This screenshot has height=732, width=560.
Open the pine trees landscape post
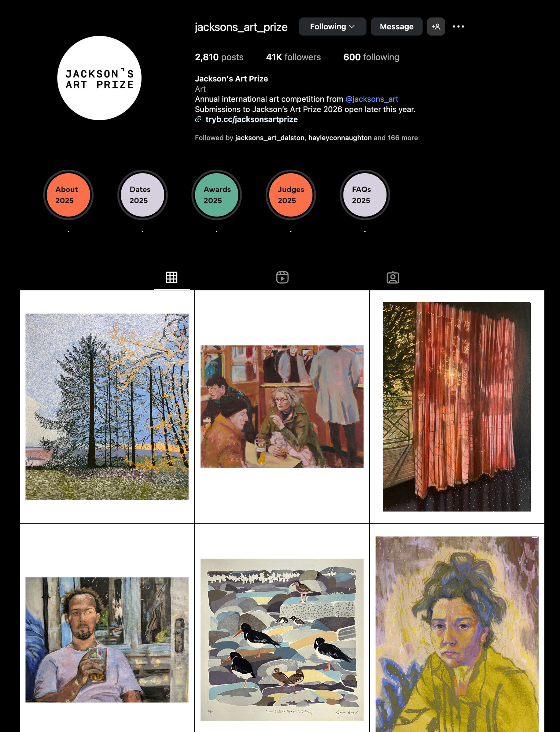coord(107,407)
